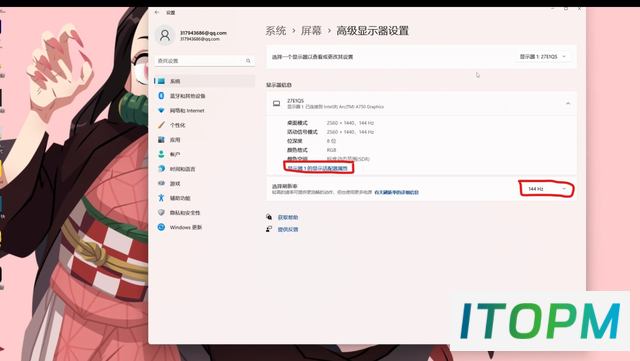The image size is (640, 361).
Task: Click the 颜色格式 value RGB
Action: coord(331,150)
